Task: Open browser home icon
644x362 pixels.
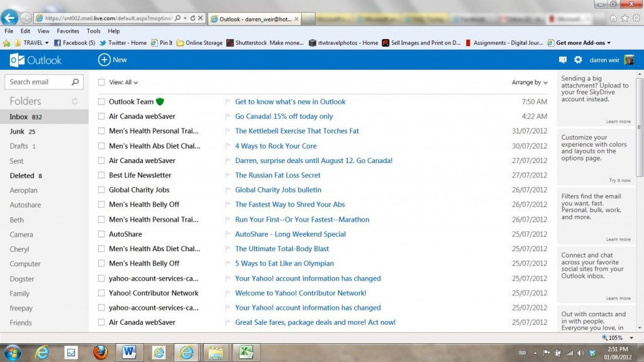Action: click(613, 18)
